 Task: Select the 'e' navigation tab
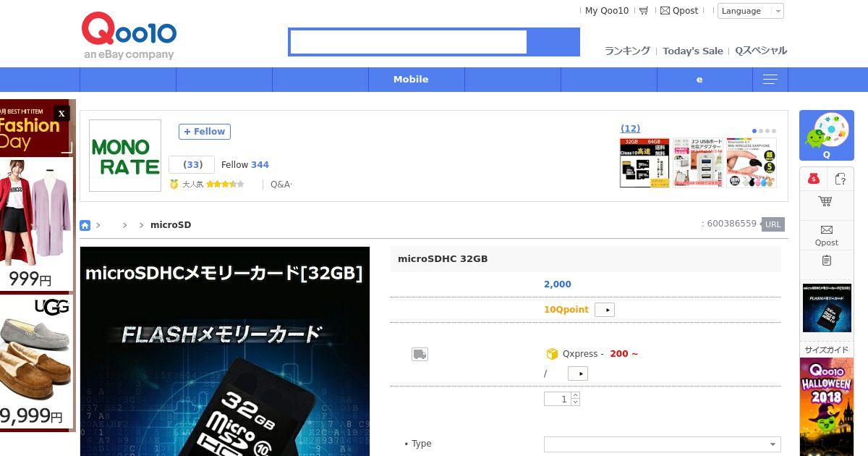pyautogui.click(x=699, y=80)
